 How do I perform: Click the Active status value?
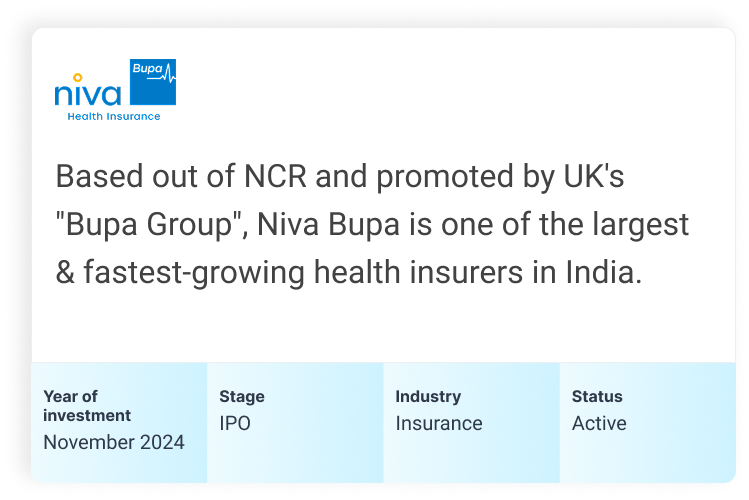[599, 423]
